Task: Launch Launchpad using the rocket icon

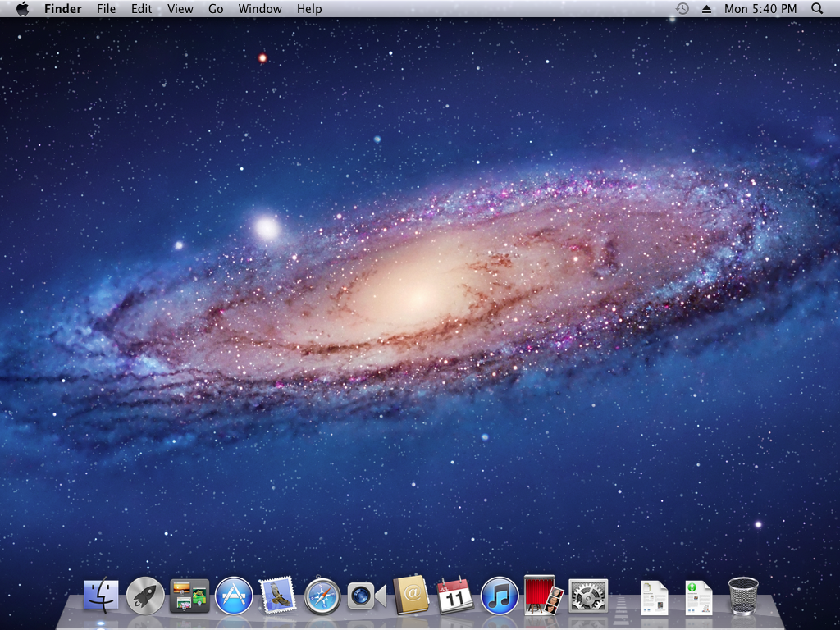Action: click(x=144, y=595)
